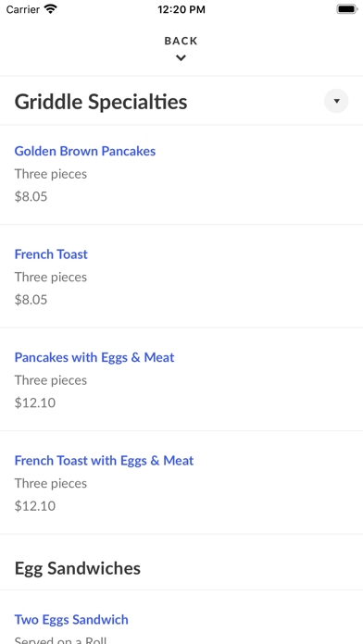Click the down chevron under BACK
This screenshot has height=644, width=363.
pyautogui.click(x=181, y=58)
